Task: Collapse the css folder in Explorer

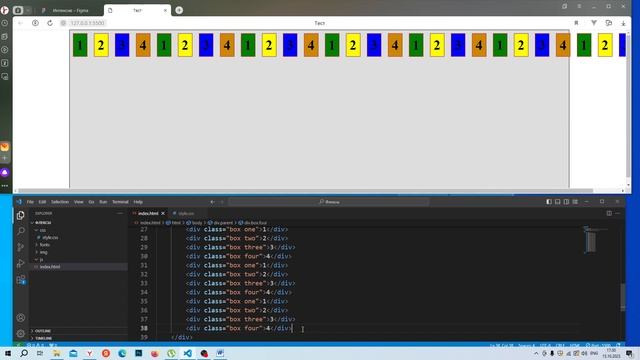Action: pos(42,230)
